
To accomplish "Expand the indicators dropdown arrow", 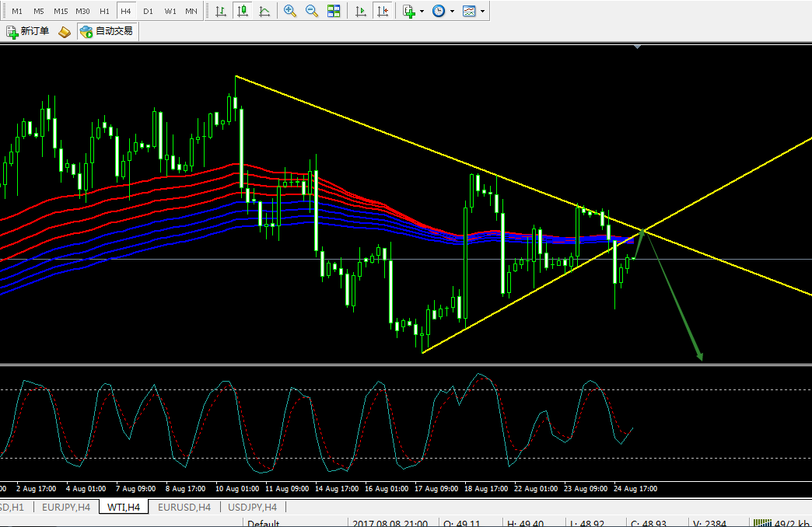I will (422, 11).
